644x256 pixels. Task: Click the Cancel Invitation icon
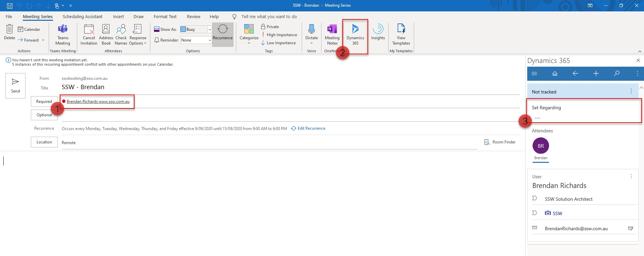89,34
